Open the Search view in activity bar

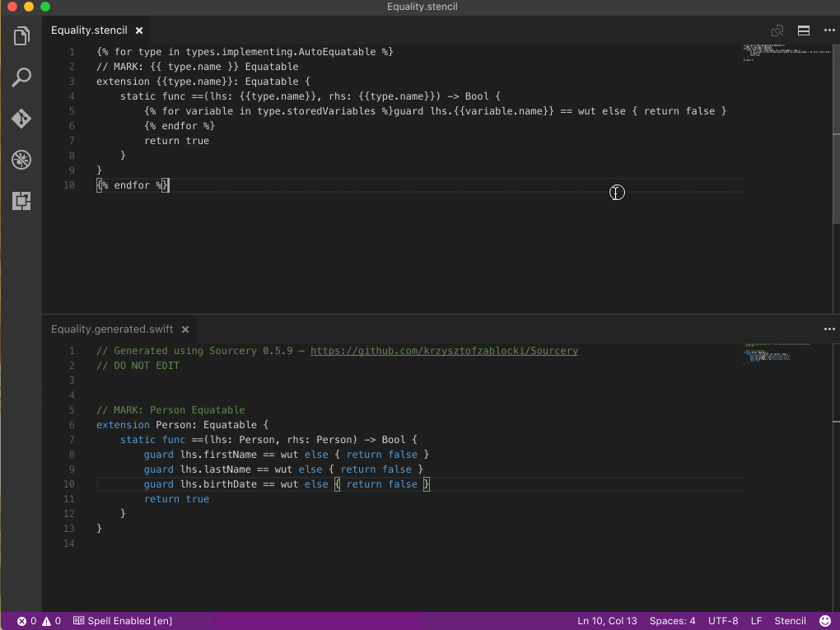pos(21,77)
